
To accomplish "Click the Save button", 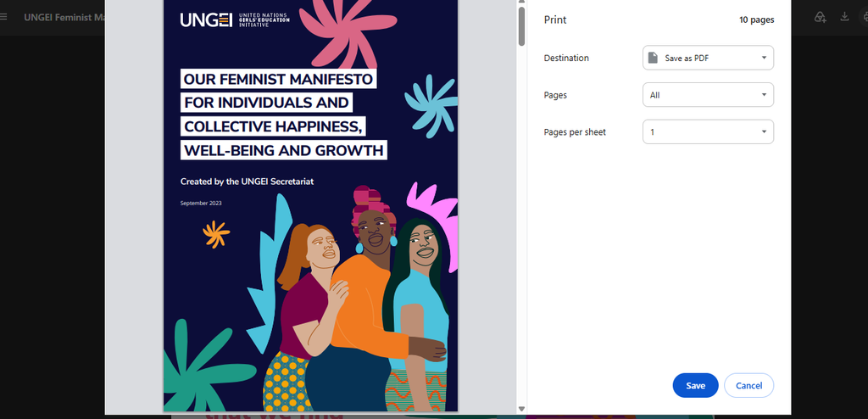I will click(x=695, y=386).
